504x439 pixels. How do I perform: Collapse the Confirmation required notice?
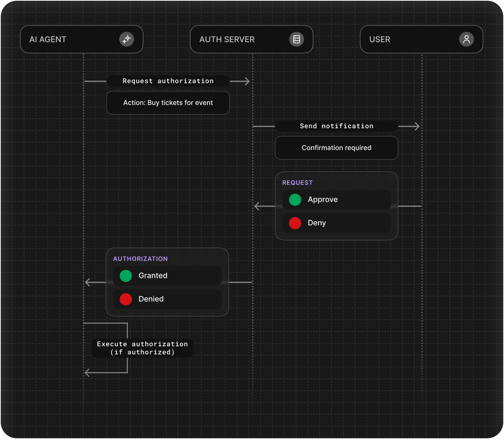click(x=336, y=148)
